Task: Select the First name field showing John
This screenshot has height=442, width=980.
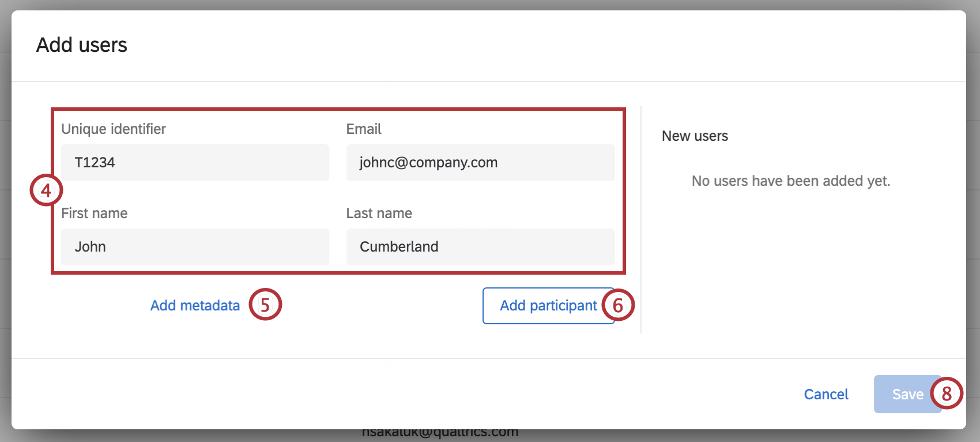Action: [195, 247]
